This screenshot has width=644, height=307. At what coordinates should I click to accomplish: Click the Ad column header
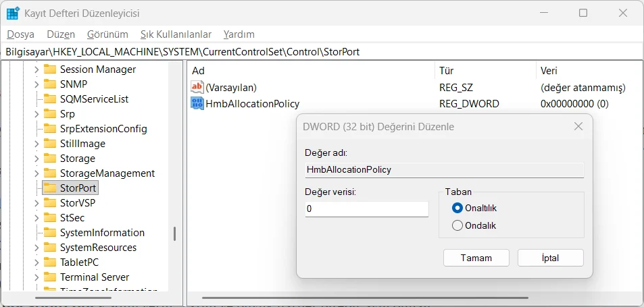pyautogui.click(x=311, y=70)
